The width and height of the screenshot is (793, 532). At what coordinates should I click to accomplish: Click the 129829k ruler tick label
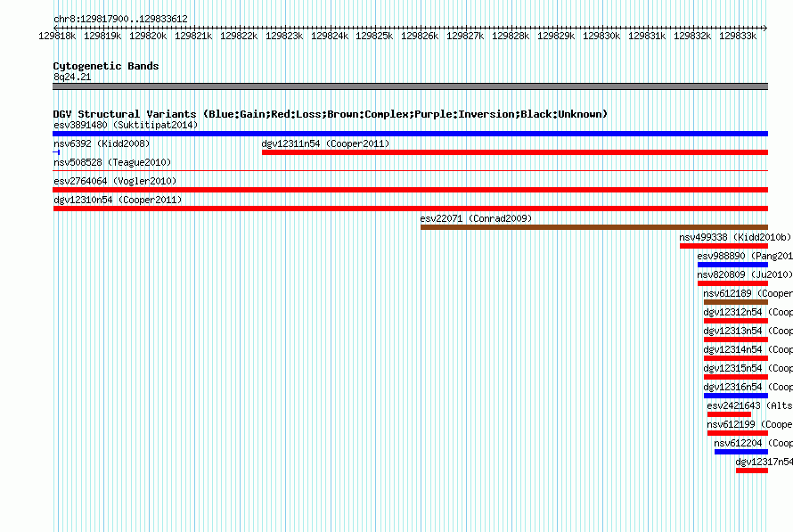pyautogui.click(x=556, y=36)
